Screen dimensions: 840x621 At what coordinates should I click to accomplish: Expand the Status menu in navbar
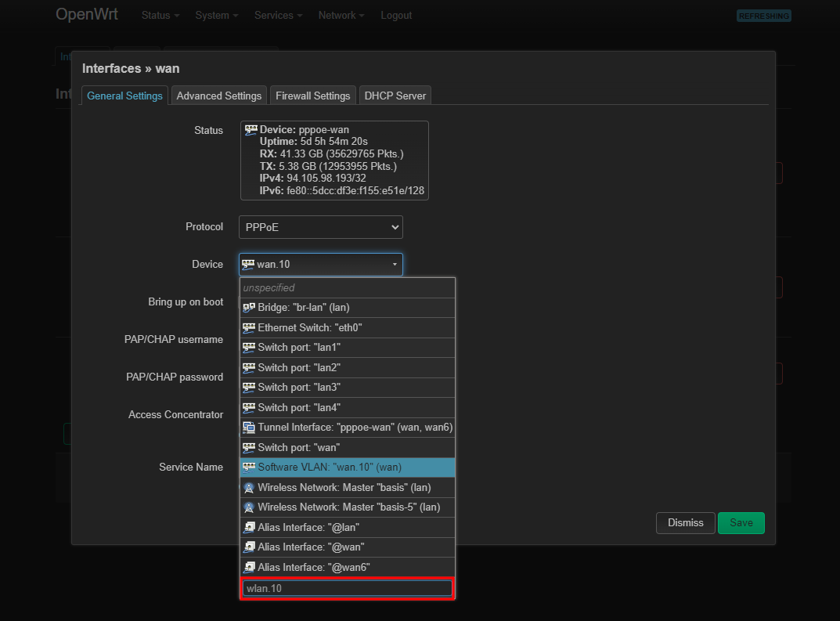pyautogui.click(x=160, y=16)
